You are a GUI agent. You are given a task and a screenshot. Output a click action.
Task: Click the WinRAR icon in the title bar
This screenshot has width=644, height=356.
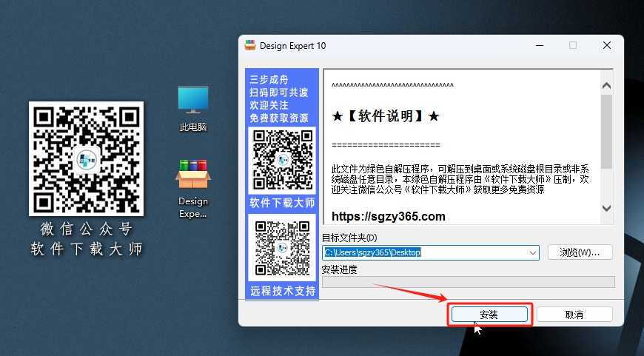coord(250,45)
